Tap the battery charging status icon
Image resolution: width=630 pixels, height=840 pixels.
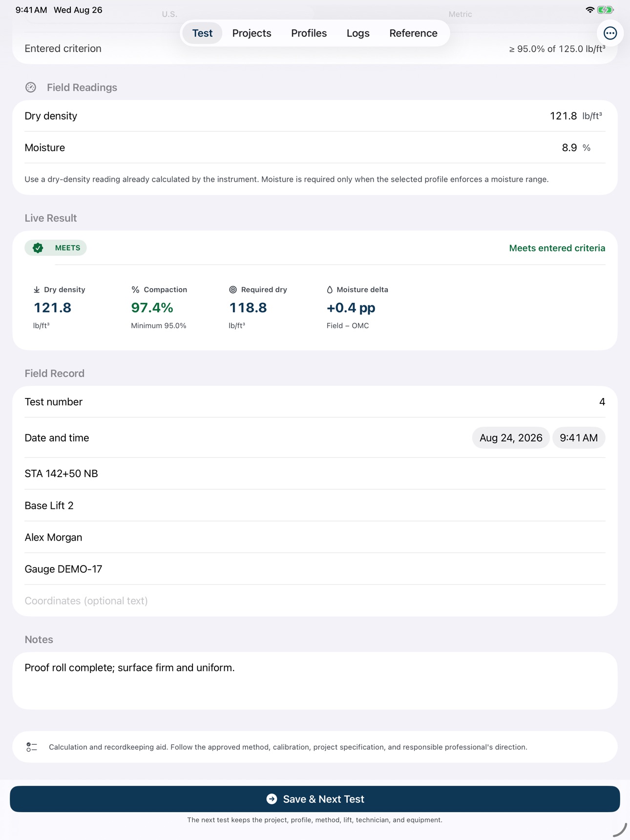pos(606,10)
